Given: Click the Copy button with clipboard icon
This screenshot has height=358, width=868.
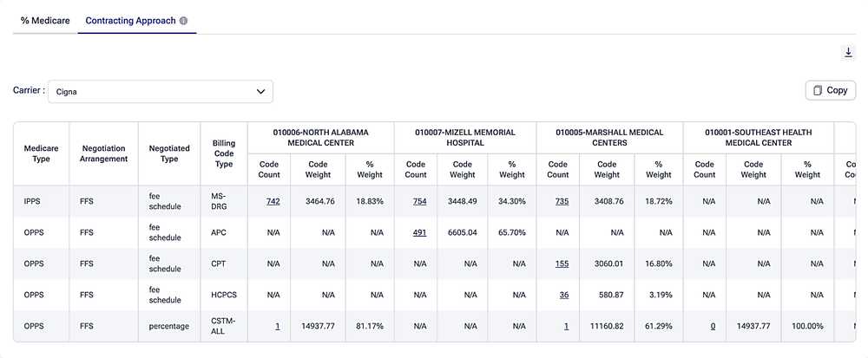Looking at the screenshot, I should pyautogui.click(x=831, y=91).
